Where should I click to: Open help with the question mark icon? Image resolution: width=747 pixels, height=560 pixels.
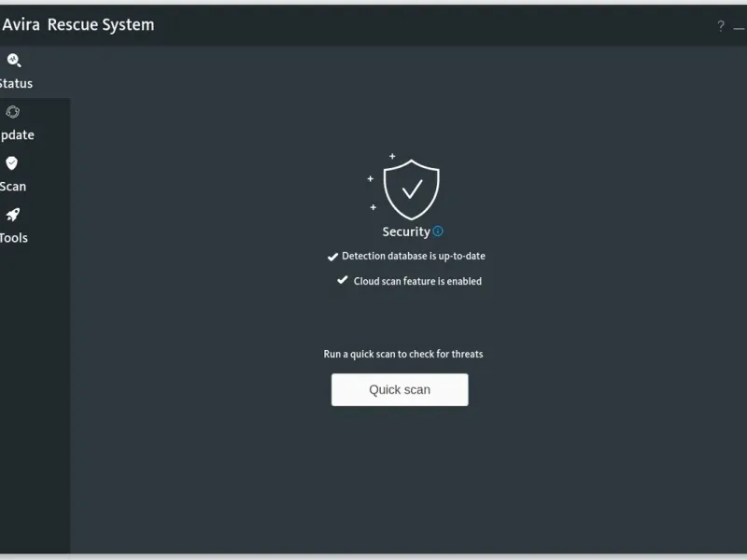(x=721, y=26)
